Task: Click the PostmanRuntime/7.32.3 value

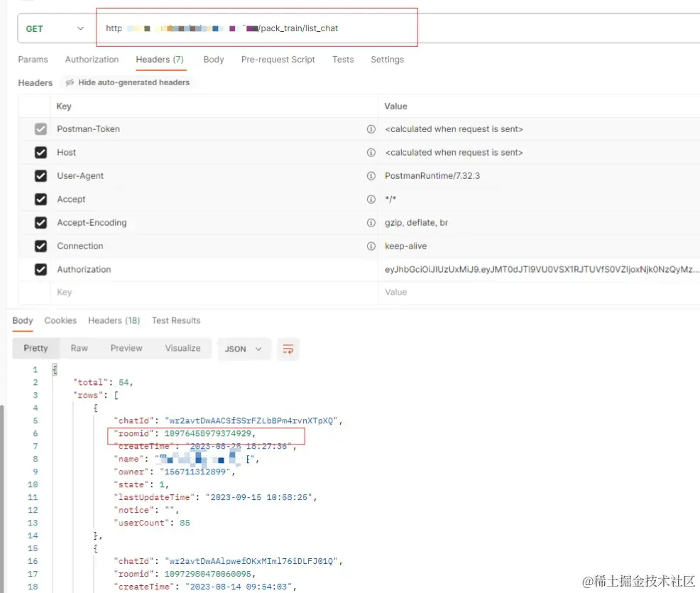Action: pyautogui.click(x=432, y=176)
